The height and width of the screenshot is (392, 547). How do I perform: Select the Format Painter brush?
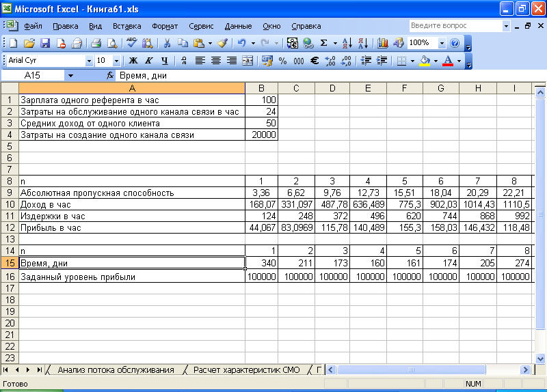[222, 43]
